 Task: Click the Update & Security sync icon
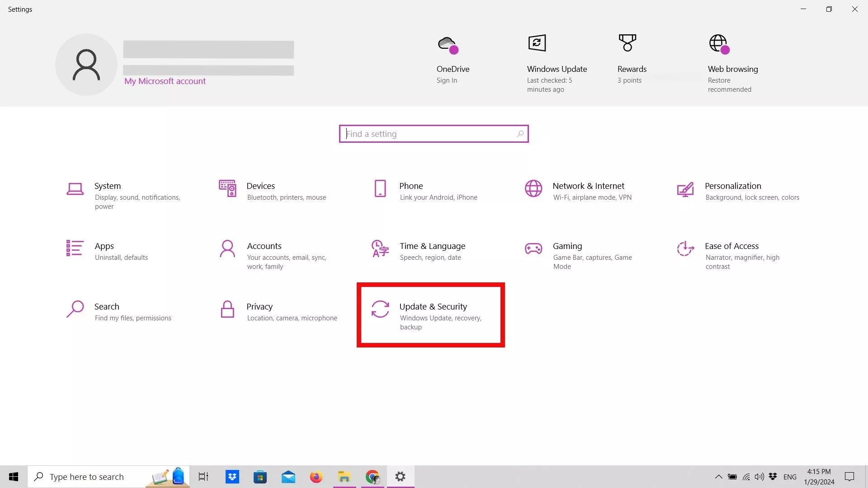click(x=380, y=310)
